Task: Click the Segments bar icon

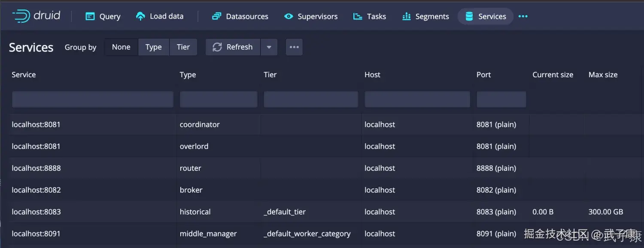Action: (406, 17)
